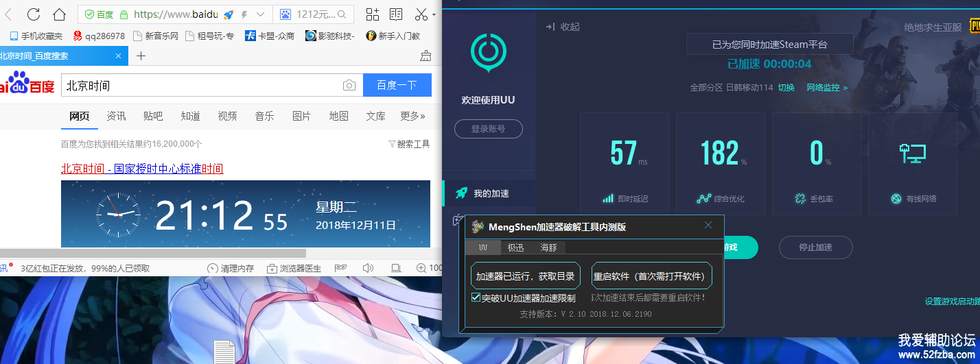
Task: Click the 百度一下 search button
Action: click(397, 86)
